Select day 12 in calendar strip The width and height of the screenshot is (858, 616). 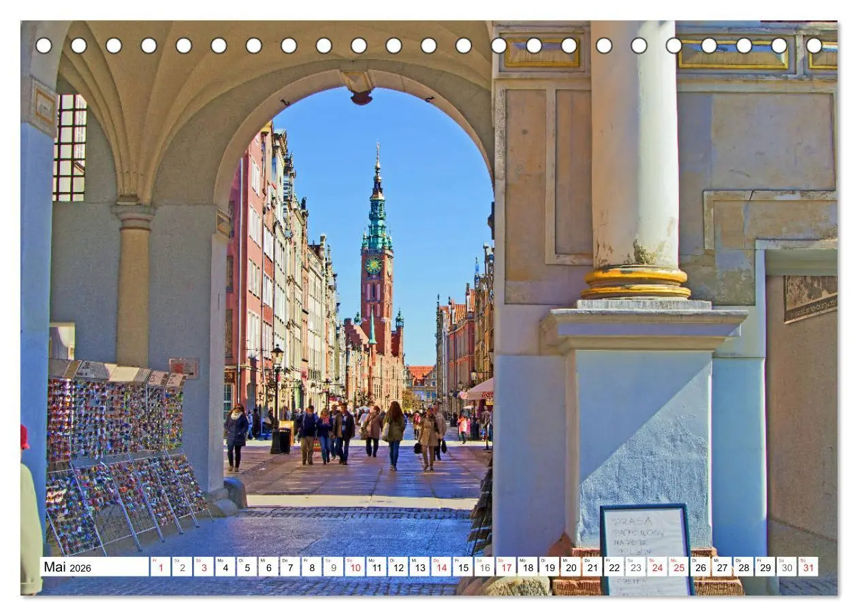[x=398, y=567]
